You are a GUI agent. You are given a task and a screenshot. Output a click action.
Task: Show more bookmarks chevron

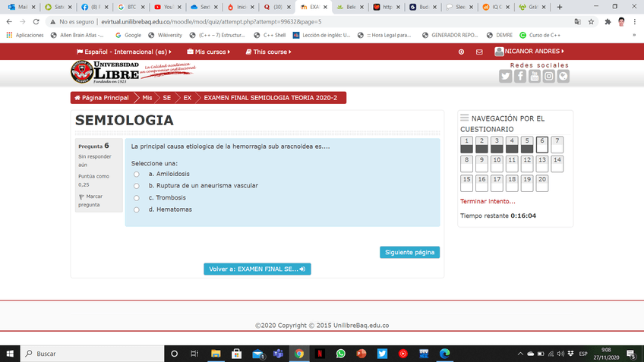[x=634, y=36]
